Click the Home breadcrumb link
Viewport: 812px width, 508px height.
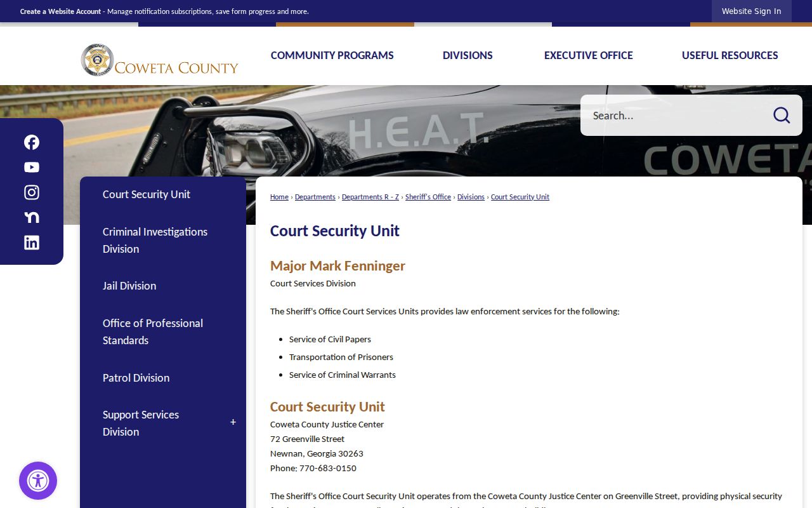tap(279, 197)
